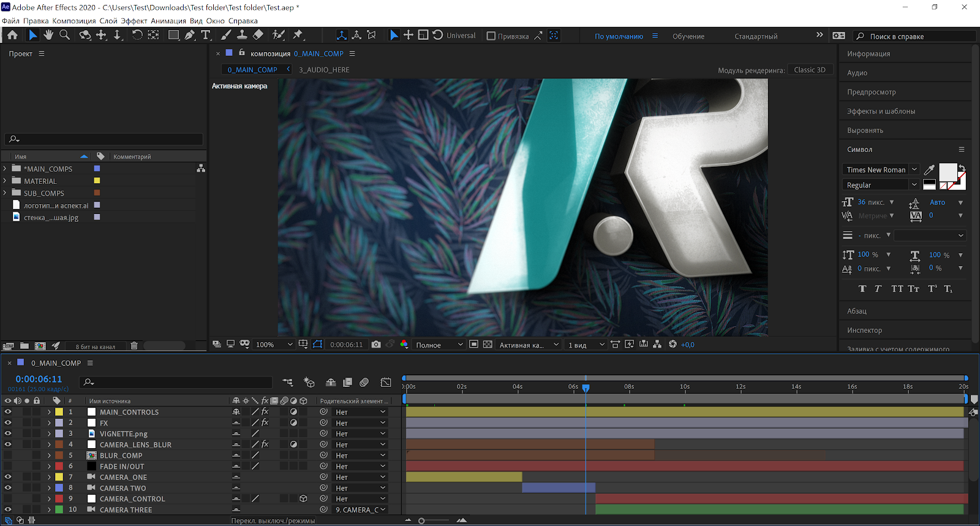The width and height of the screenshot is (980, 526).
Task: Click the Classic 3D renderer button
Action: (x=809, y=70)
